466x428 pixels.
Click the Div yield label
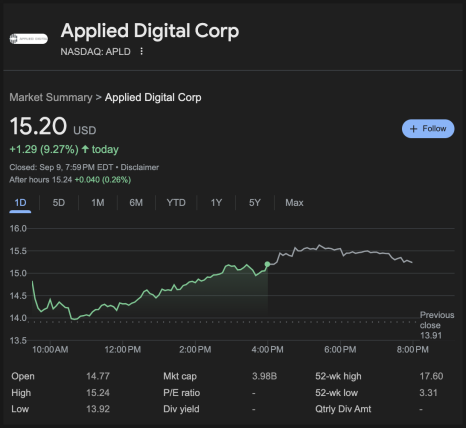pos(181,409)
